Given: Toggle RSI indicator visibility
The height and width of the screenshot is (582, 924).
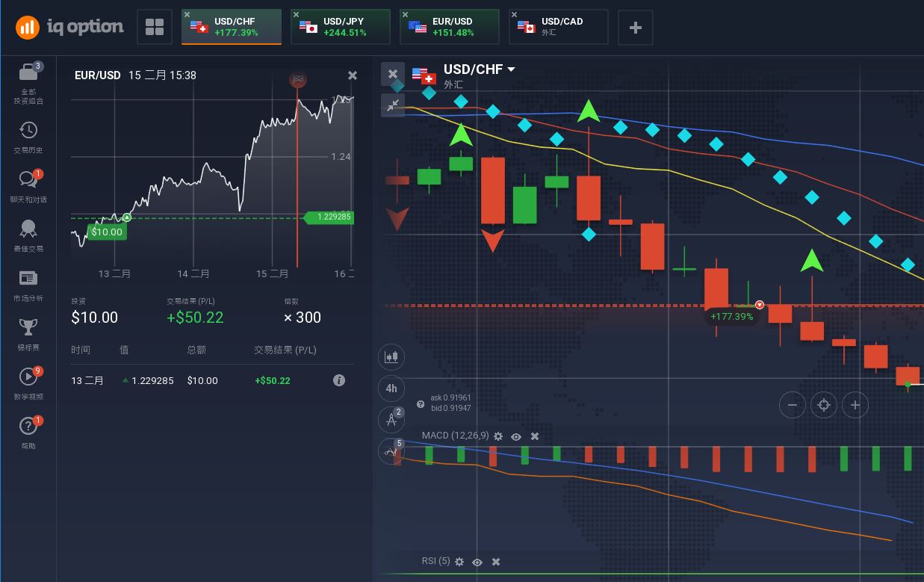Looking at the screenshot, I should (x=477, y=562).
